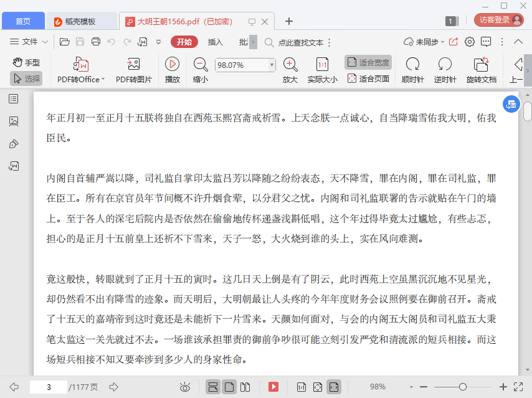Click the save disk icon
Screen dimensions: 532x398
[x=80, y=42]
